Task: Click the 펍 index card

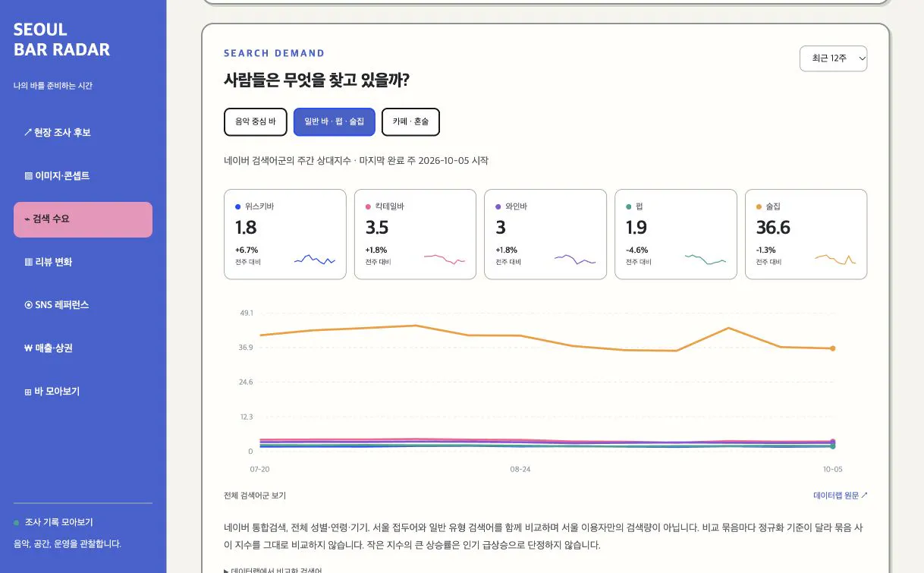Action: [675, 235]
